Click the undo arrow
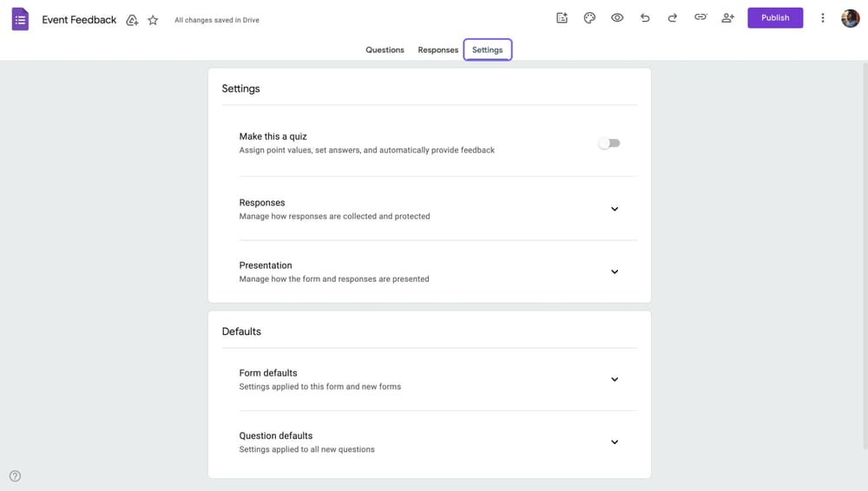Viewport: 868px width, 491px height. [x=645, y=17]
